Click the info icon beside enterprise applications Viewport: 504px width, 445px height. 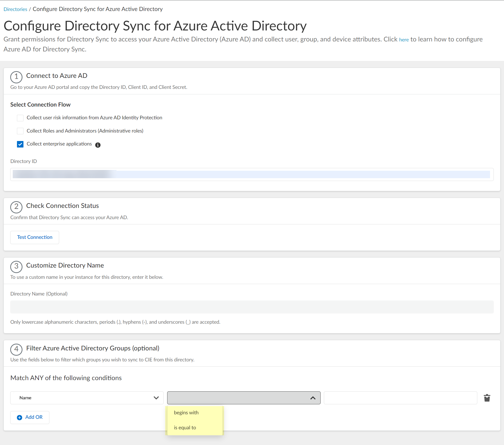(98, 145)
